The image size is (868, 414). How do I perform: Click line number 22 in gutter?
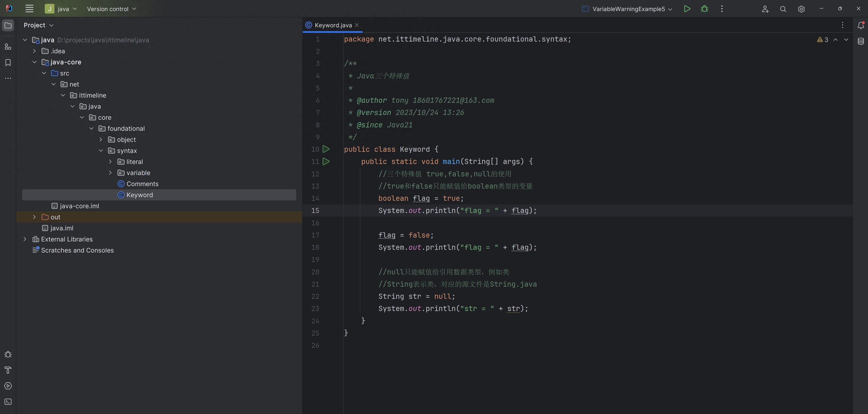tap(315, 297)
